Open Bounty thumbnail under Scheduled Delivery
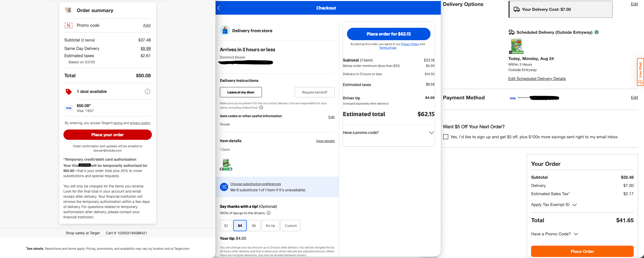The height and width of the screenshot is (258, 644). (516, 46)
